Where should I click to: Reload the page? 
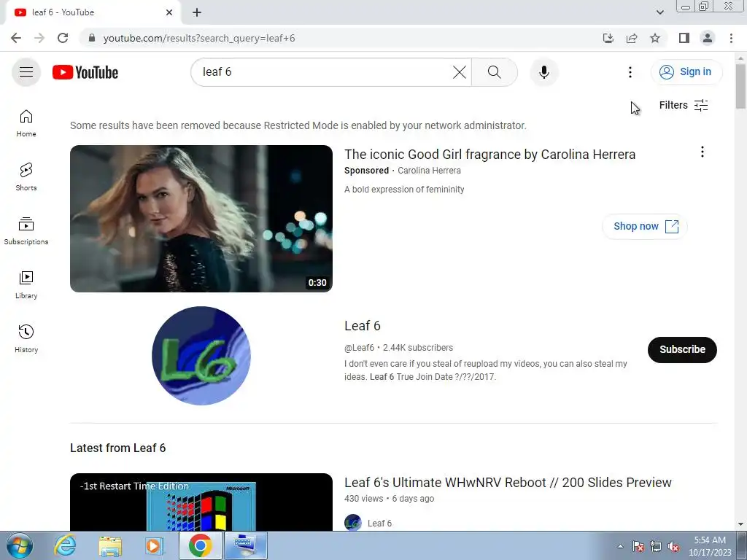click(63, 38)
